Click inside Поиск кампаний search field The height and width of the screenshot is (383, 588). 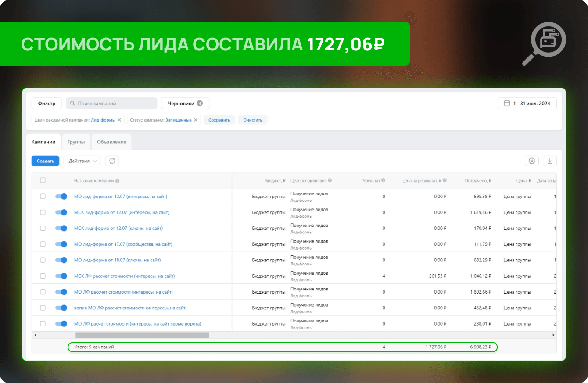click(111, 104)
